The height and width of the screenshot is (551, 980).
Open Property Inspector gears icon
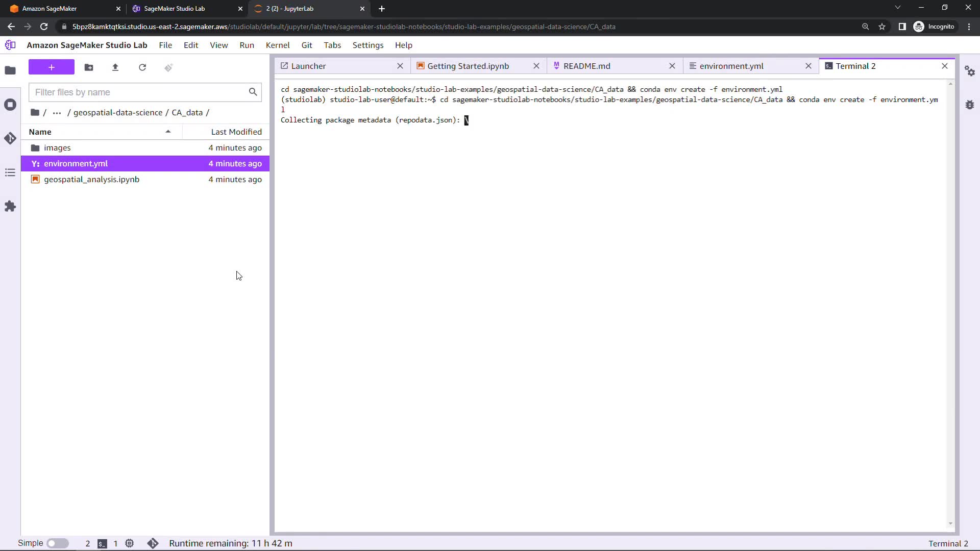tap(970, 71)
